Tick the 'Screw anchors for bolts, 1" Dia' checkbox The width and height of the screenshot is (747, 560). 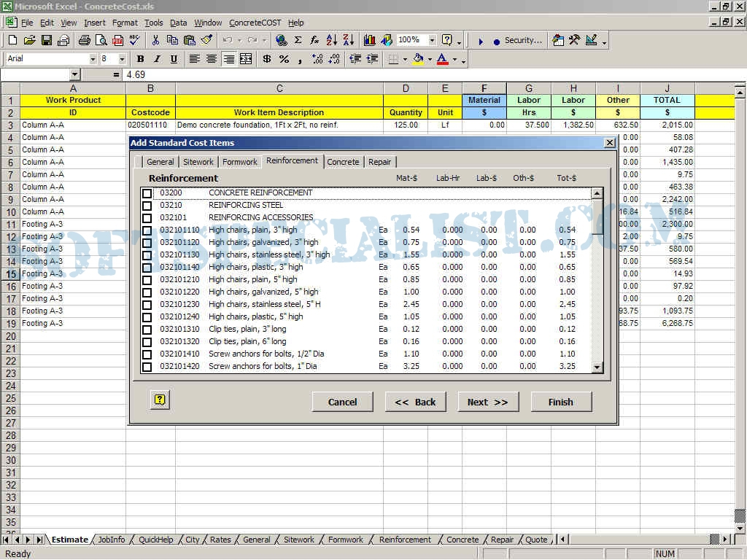pyautogui.click(x=147, y=367)
